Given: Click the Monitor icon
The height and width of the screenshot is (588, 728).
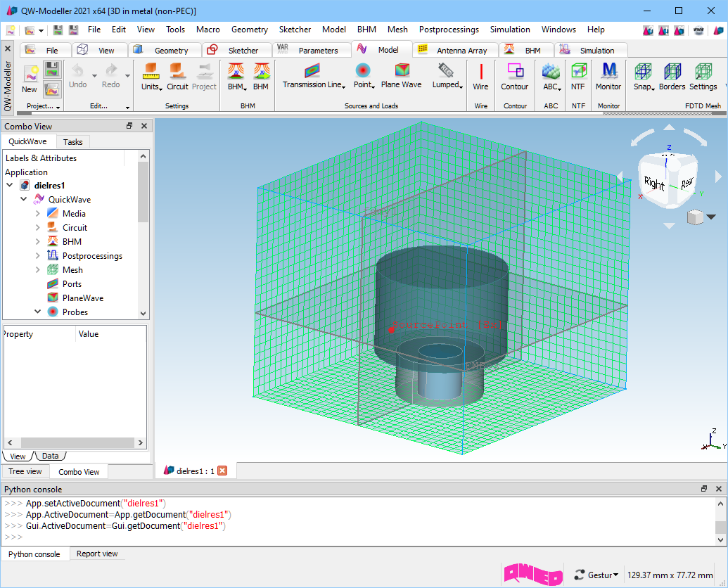Looking at the screenshot, I should (608, 71).
